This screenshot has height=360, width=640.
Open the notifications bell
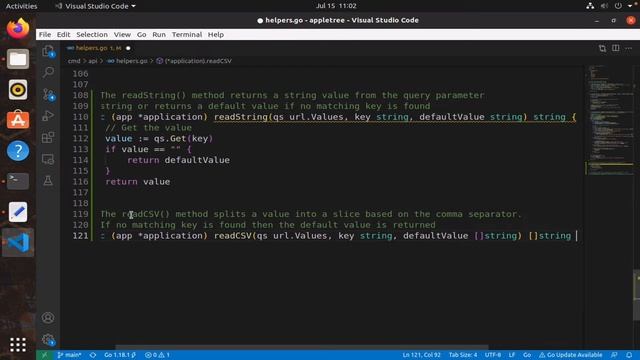point(629,355)
